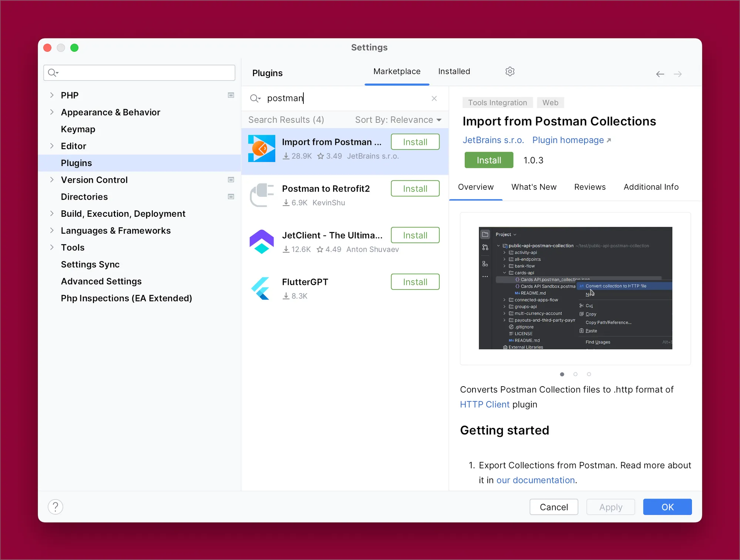
Task: Click the project-level marker beside PHP
Action: (231, 95)
